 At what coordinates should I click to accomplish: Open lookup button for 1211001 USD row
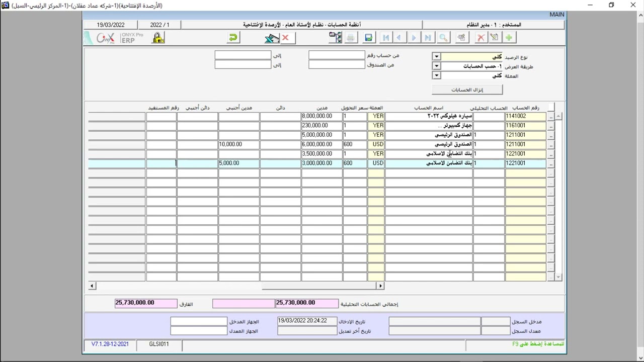point(551,144)
